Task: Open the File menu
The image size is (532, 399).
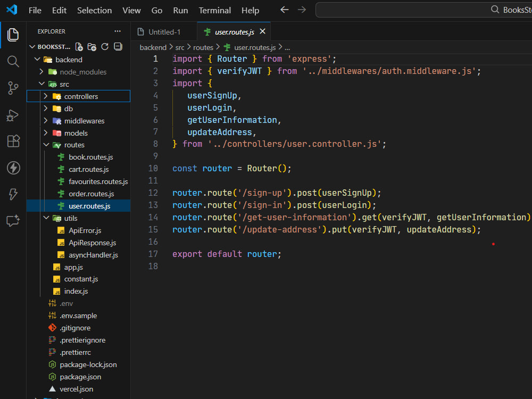Action: click(35, 11)
